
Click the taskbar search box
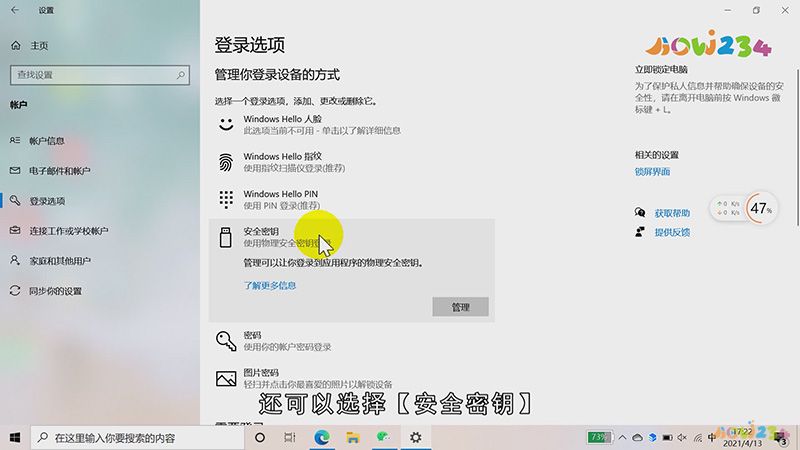point(138,437)
